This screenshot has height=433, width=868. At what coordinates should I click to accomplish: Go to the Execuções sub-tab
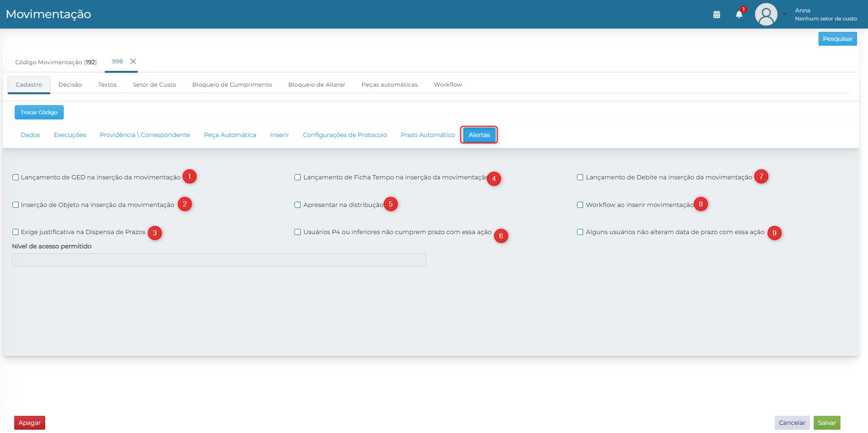tap(70, 135)
